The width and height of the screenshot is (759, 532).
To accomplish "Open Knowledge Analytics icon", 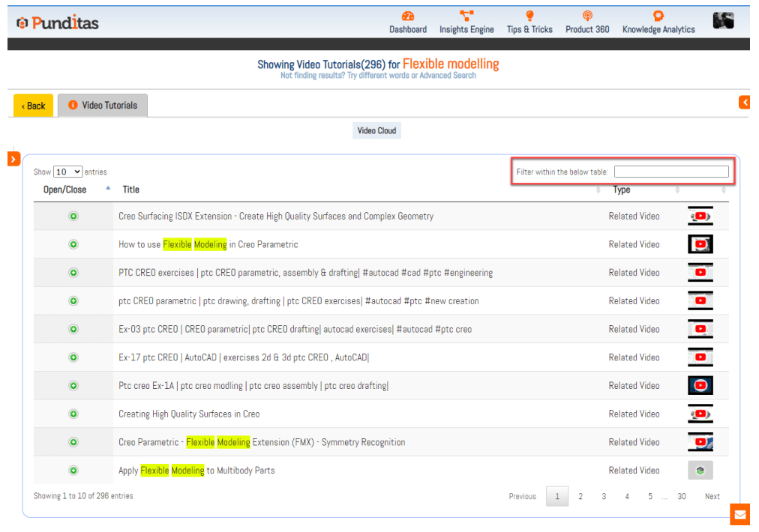I will (658, 17).
